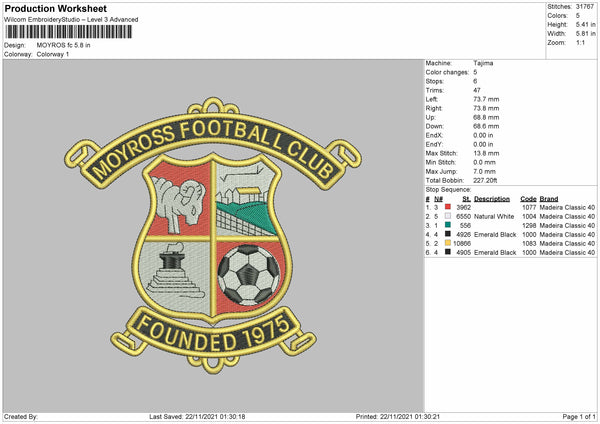This screenshot has height=424, width=600.
Task: Click thread code 1077
Action: [x=529, y=207]
